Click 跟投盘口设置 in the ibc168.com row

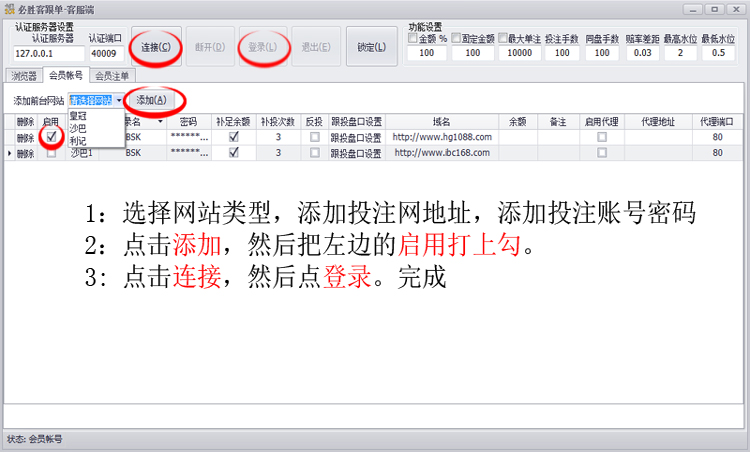point(356,154)
